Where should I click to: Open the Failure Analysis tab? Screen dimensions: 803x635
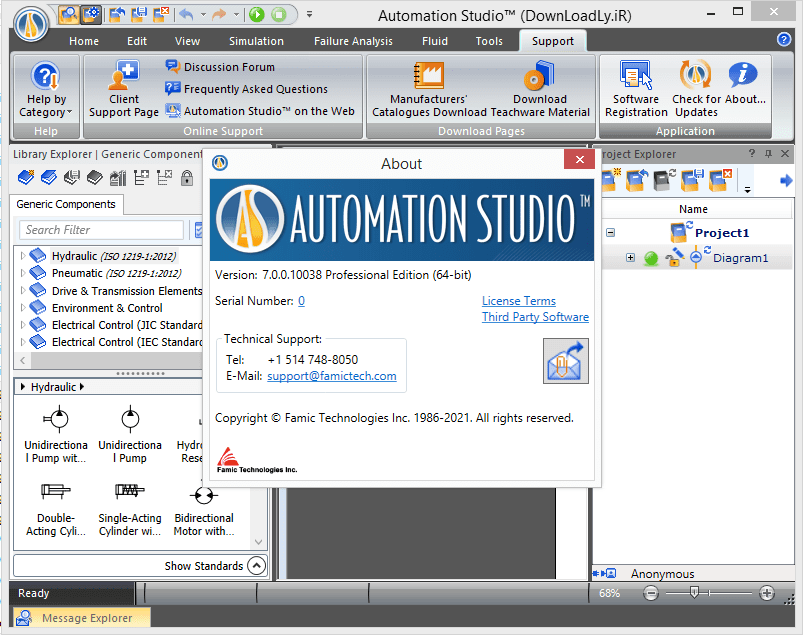351,41
